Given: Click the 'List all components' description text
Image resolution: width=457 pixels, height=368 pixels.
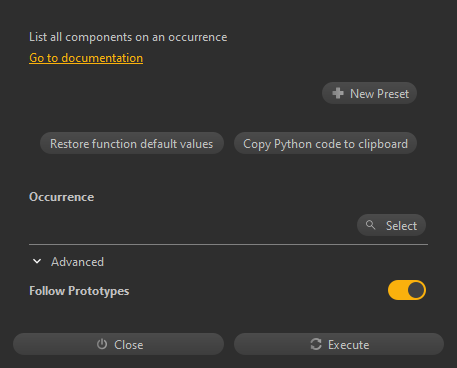Looking at the screenshot, I should pos(128,37).
